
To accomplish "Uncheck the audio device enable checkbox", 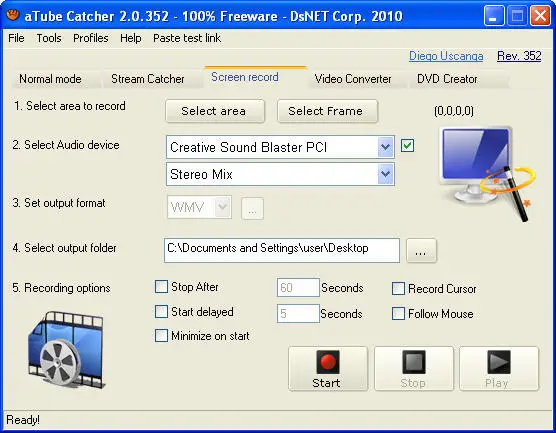I will [x=407, y=145].
